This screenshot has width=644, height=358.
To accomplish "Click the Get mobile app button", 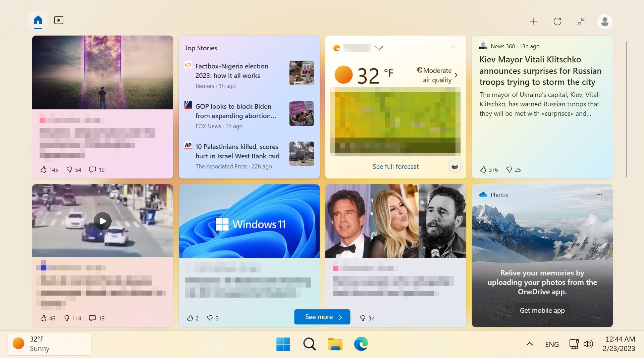I will tap(542, 310).
